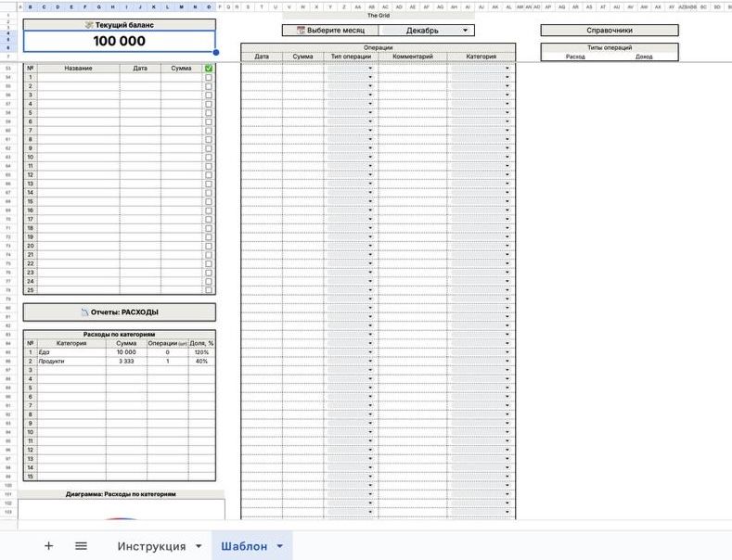Select the Расход cell under Типы операций
Image resolution: width=732 pixels, height=560 pixels.
click(575, 57)
